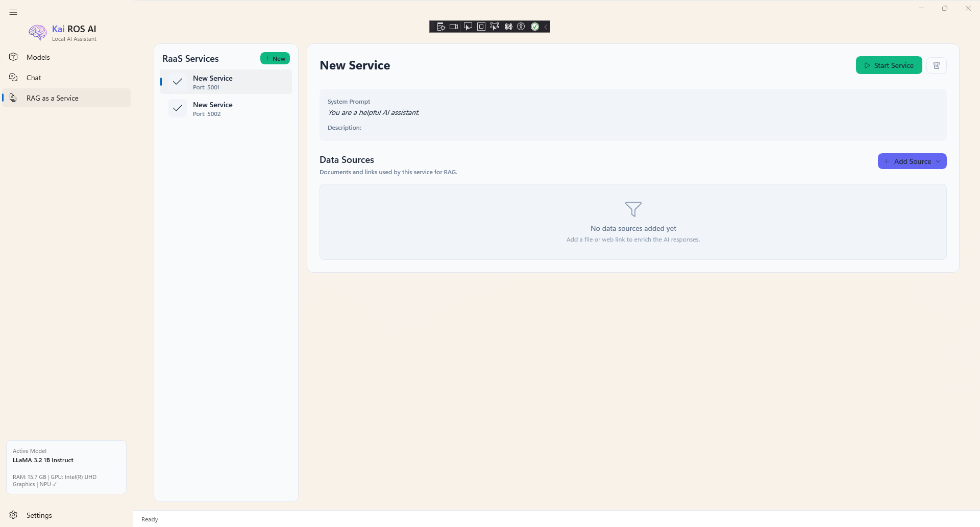Start the service with Start Service button
Viewport: 980px width, 527px height.
coord(888,65)
